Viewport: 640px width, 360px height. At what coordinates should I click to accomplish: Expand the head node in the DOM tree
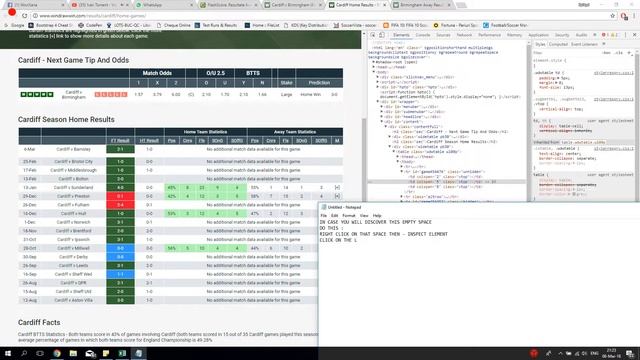point(374,67)
